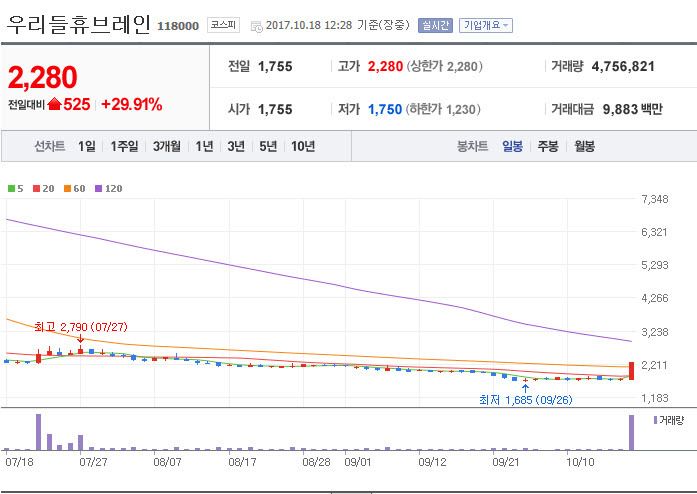This screenshot has height=494, width=697.
Task: Click the purple 거래량 legend marker
Action: 655,420
